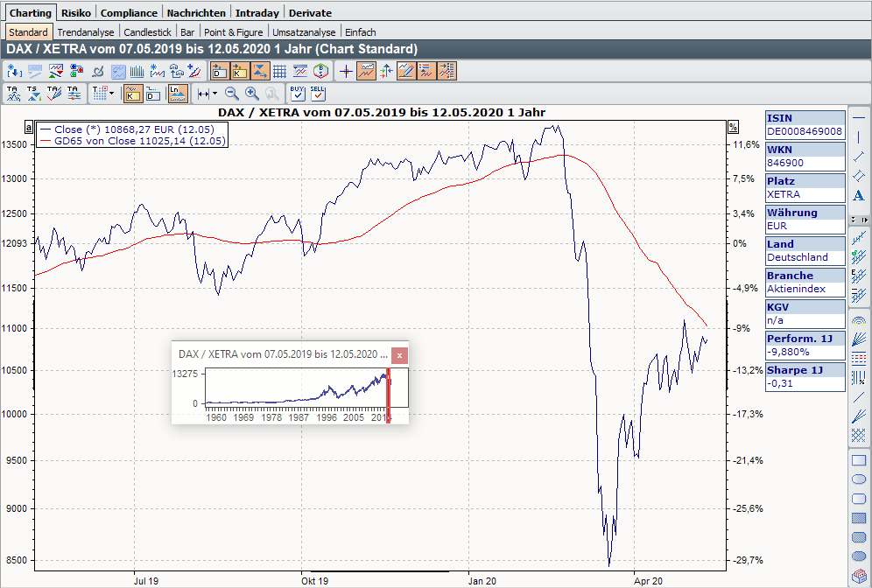Click the table grid icon in toolbar

281,71
